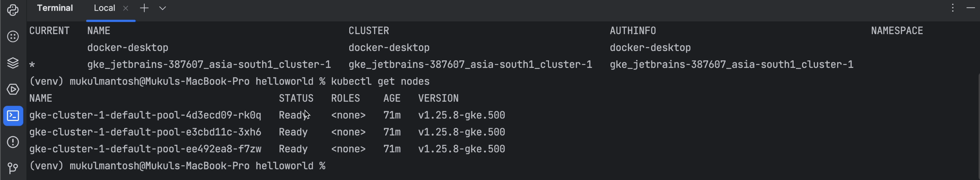Hide the Terminal panel with minimize icon
Image resolution: width=980 pixels, height=180 pixels.
point(971,8)
